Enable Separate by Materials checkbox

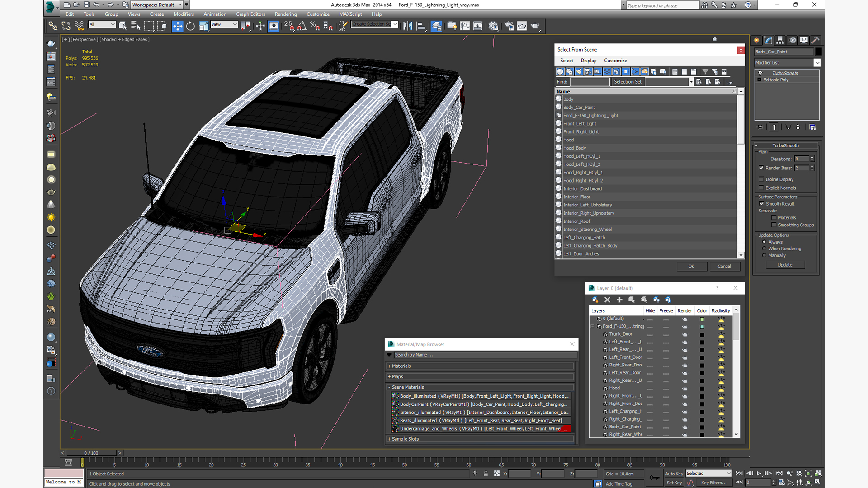(x=774, y=217)
